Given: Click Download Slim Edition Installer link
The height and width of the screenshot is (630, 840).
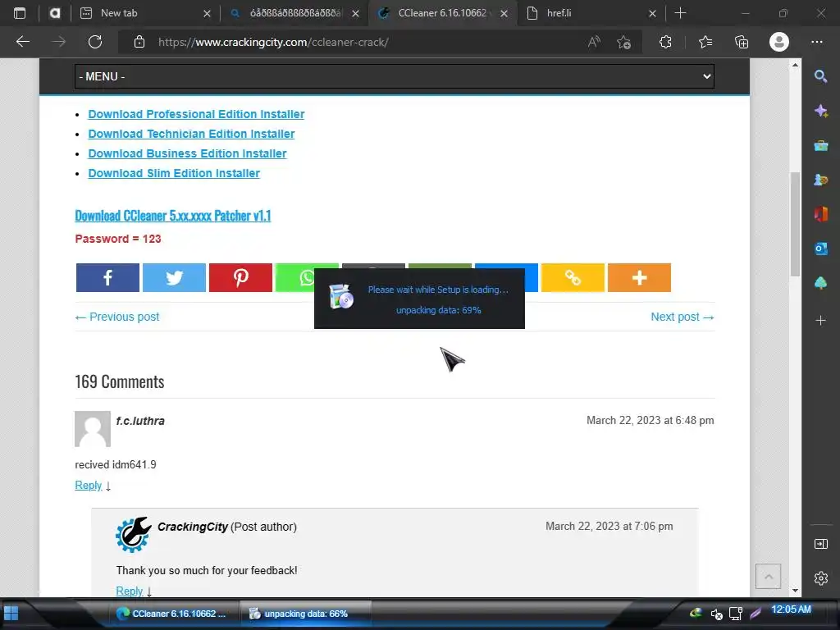Looking at the screenshot, I should click(x=174, y=174).
